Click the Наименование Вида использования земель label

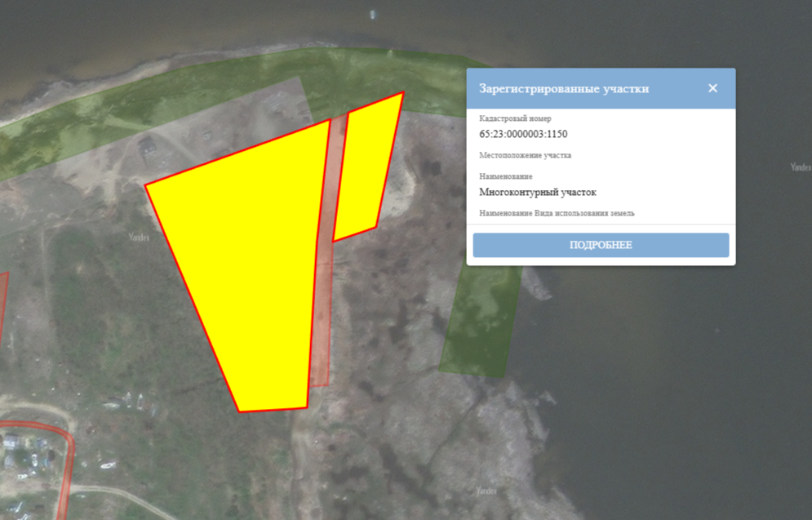(557, 213)
